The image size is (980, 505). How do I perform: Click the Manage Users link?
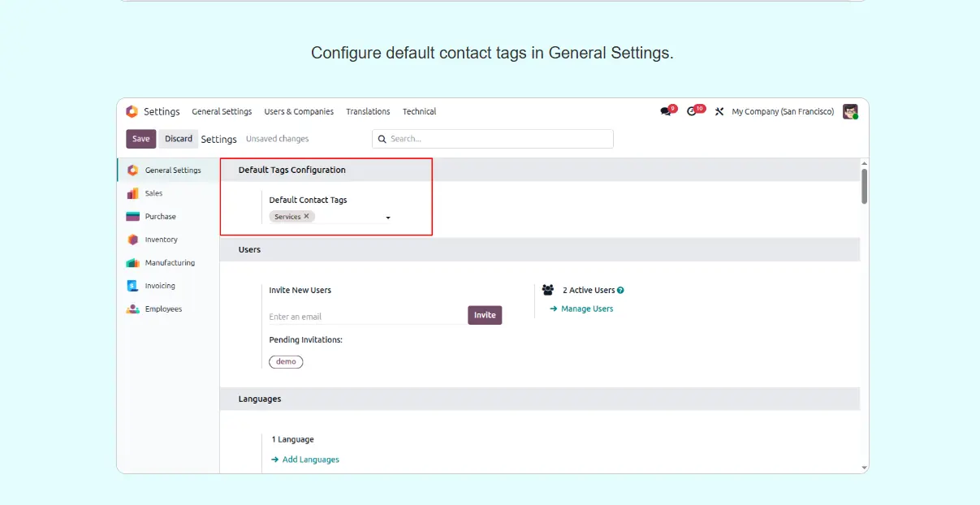tap(586, 309)
